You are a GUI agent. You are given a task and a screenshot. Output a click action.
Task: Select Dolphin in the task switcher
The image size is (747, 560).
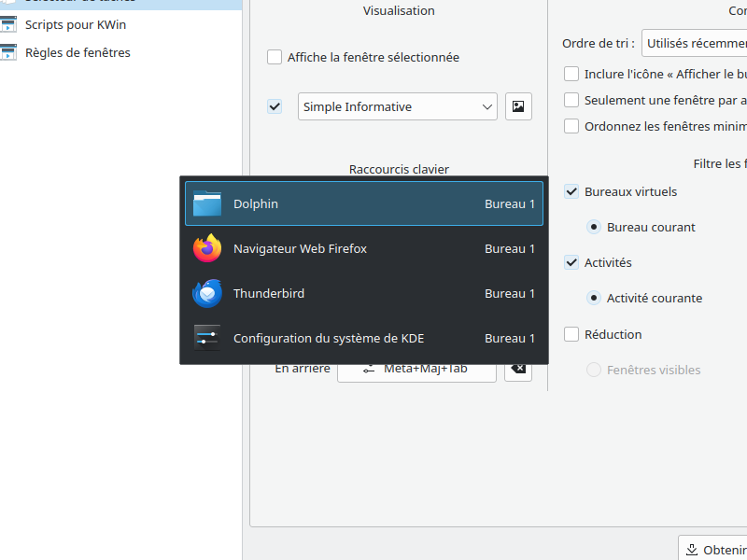pos(364,203)
